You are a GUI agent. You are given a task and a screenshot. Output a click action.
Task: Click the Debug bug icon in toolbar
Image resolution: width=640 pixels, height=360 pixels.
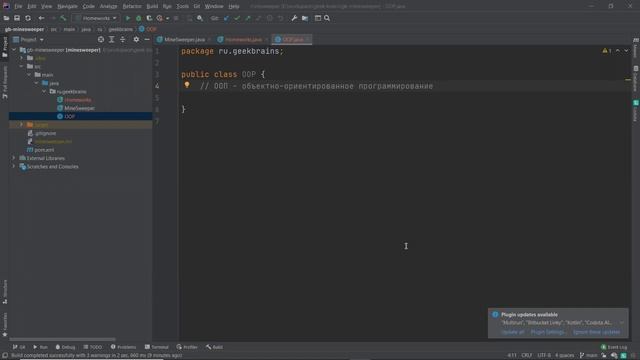pos(138,18)
